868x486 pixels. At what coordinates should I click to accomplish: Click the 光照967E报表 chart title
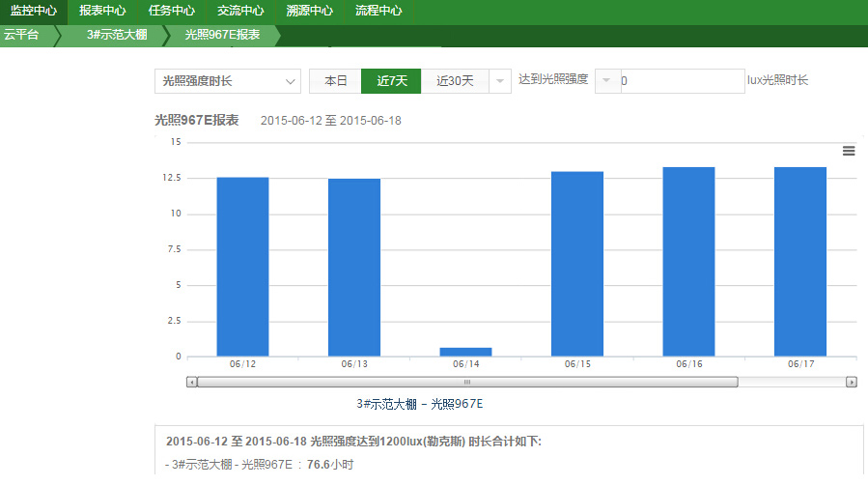pyautogui.click(x=197, y=120)
